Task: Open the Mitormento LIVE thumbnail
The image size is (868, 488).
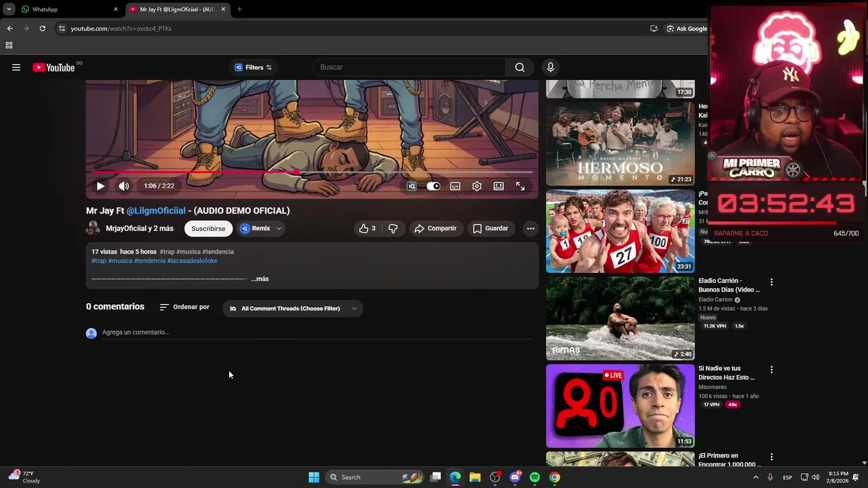Action: [x=620, y=406]
